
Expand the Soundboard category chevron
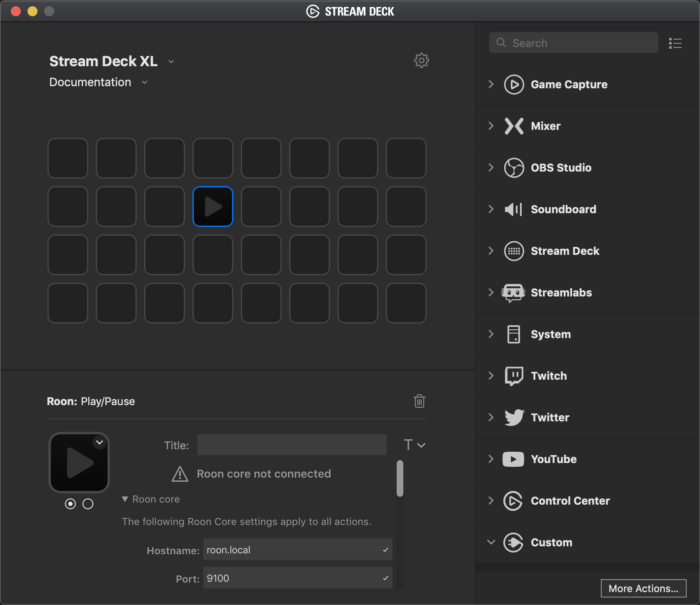pyautogui.click(x=491, y=209)
